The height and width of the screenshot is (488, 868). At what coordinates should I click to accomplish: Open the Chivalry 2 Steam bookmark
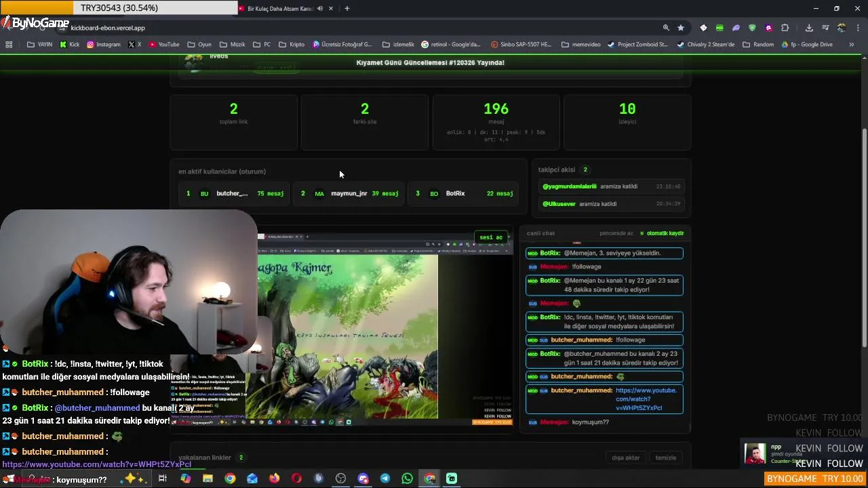[706, 45]
